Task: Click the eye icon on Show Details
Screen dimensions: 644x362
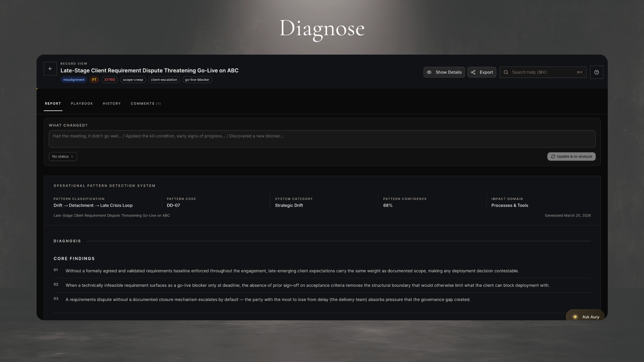Action: (429, 72)
